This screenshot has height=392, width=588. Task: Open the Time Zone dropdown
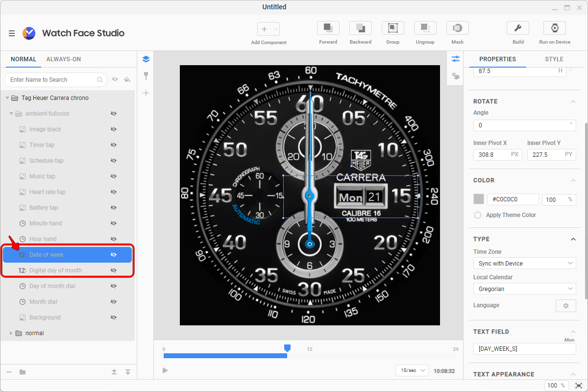(x=524, y=264)
